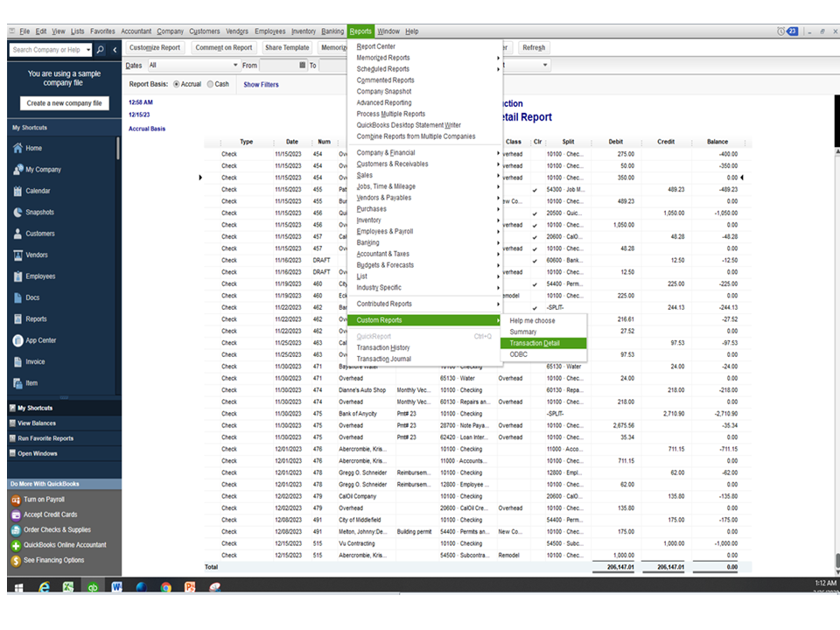Collapse the left sidebar with arrow icon
The height and width of the screenshot is (630, 840).
115,50
